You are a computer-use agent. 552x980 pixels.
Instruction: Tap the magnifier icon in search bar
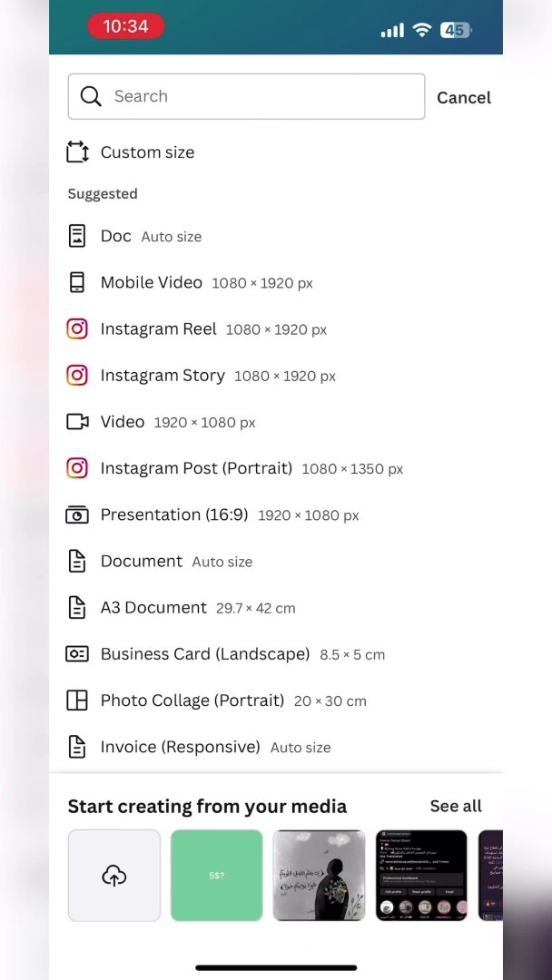[x=91, y=96]
